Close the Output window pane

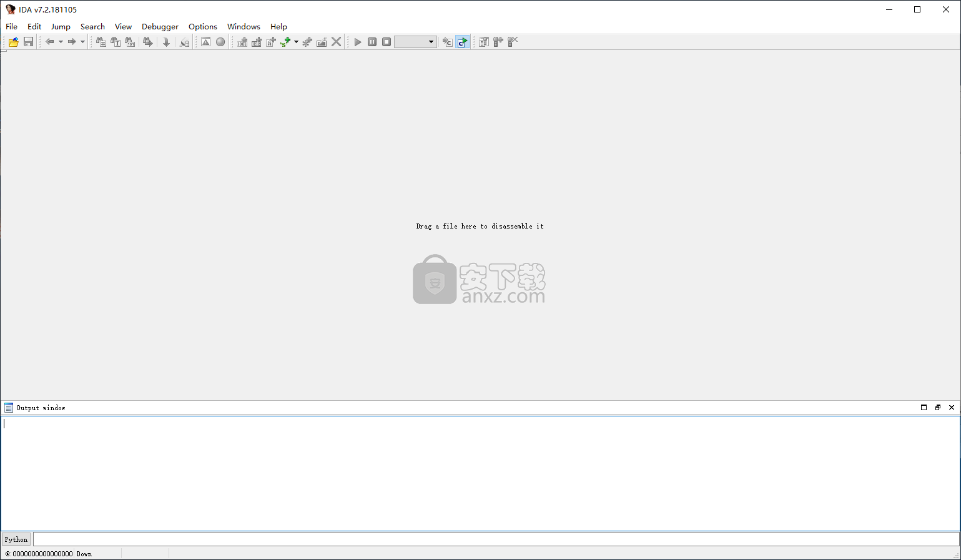pos(952,408)
